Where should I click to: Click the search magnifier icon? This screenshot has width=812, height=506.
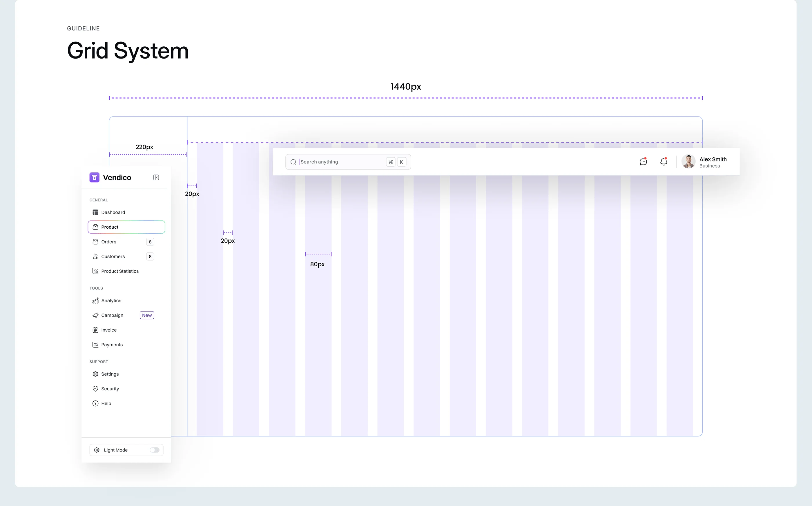point(293,162)
